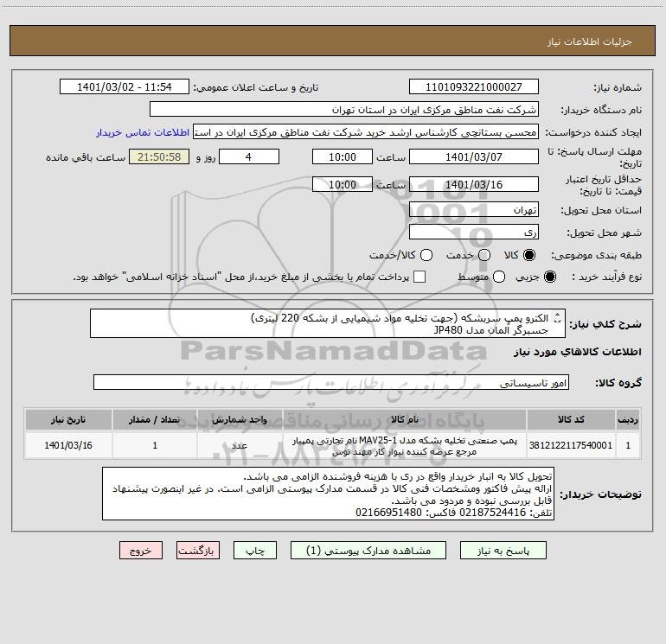666x644 pixels.
Task: Open مشاهده مدارک پیوستی (1) button
Action: pyautogui.click(x=368, y=551)
